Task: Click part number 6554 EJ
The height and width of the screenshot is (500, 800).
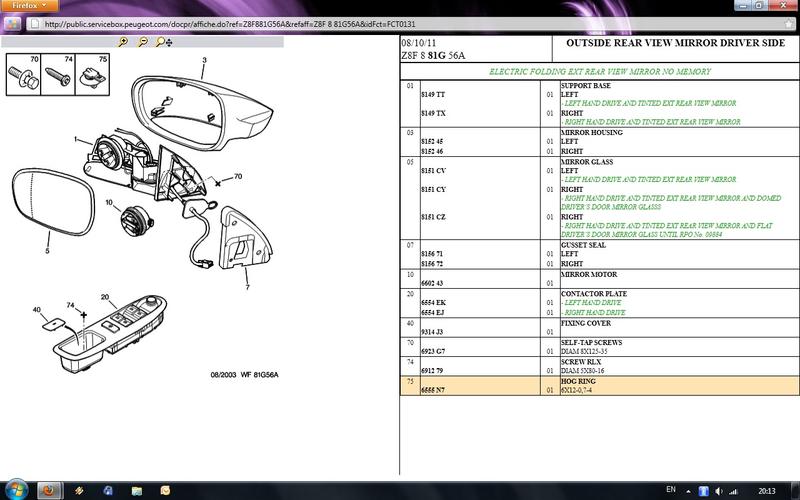Action: (x=433, y=313)
